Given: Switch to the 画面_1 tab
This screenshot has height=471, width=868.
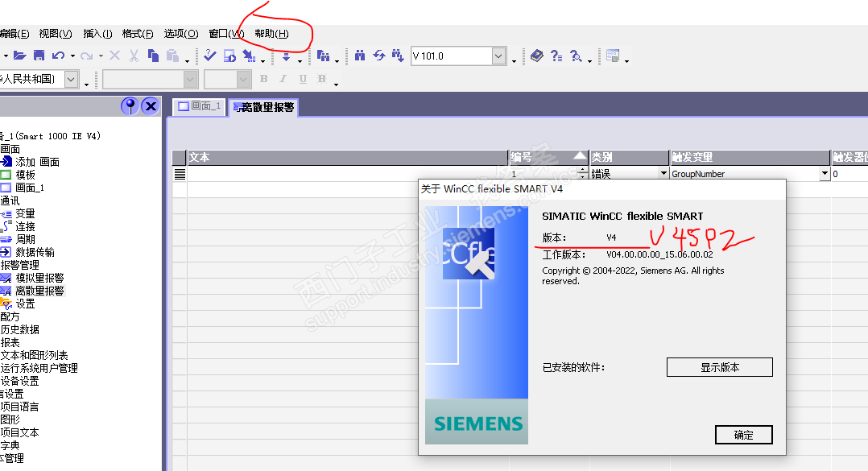Looking at the screenshot, I should [x=200, y=106].
